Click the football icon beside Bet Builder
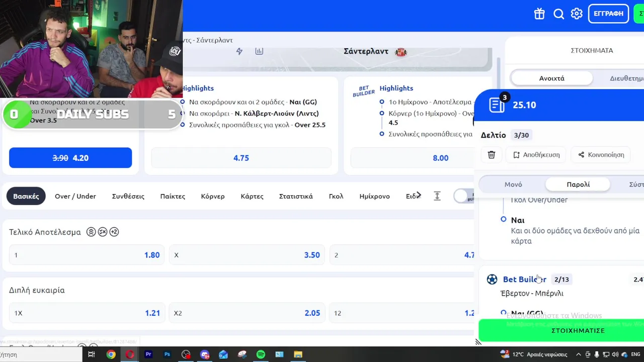Screen dimensions: 644x362 [x=492, y=280]
